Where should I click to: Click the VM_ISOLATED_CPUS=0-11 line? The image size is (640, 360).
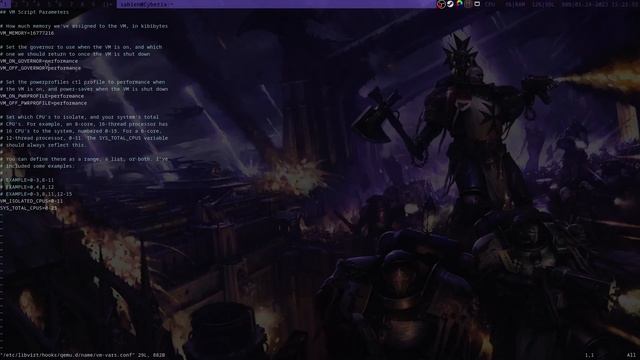tap(31, 201)
